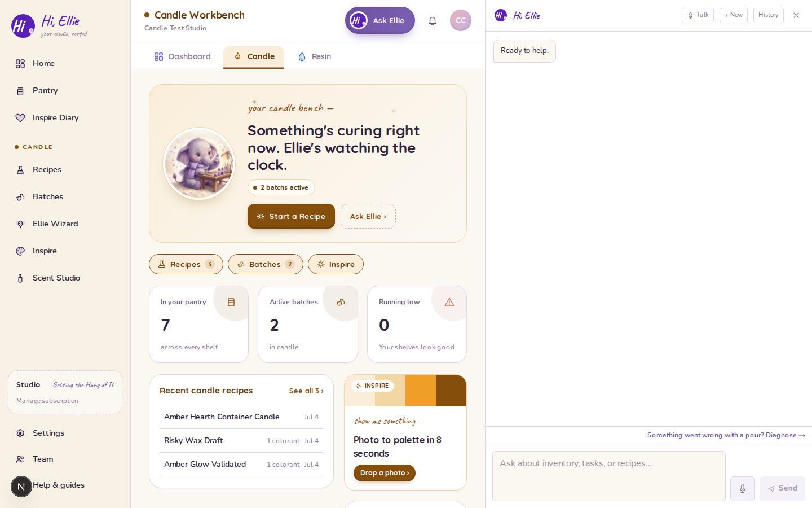The height and width of the screenshot is (508, 812).
Task: Switch to the Resin tab
Action: [x=315, y=56]
